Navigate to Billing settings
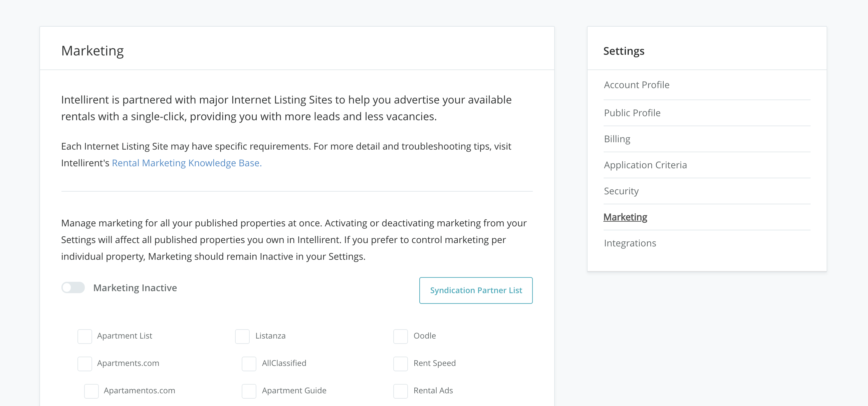Screen dimensions: 868x406 pos(617,139)
